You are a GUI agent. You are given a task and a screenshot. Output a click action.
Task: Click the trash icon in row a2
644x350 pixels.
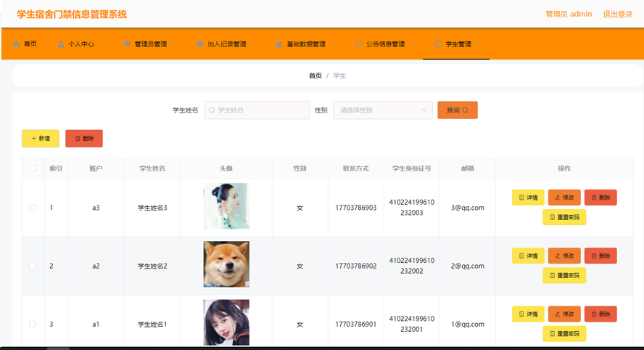594,256
